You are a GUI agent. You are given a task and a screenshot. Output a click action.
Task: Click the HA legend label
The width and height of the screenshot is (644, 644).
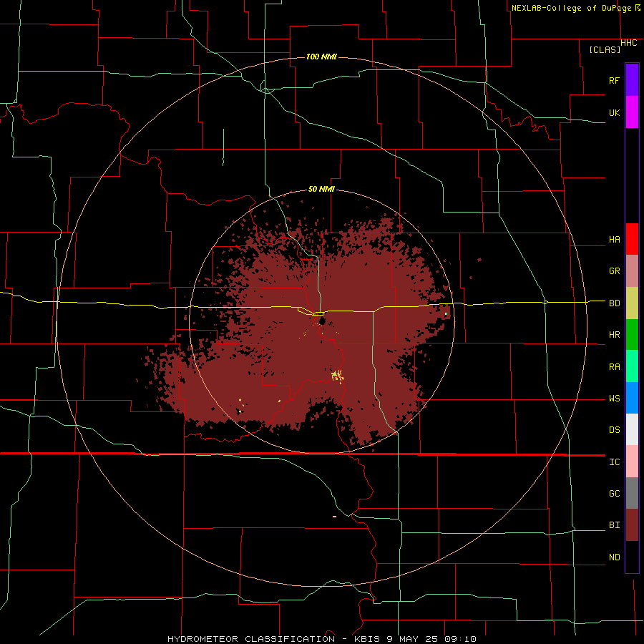(615, 240)
